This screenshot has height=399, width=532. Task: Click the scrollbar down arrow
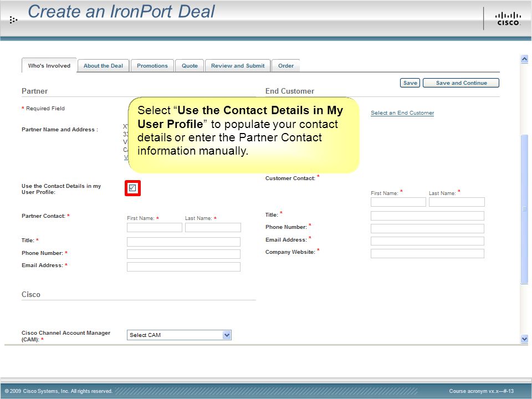coord(524,339)
